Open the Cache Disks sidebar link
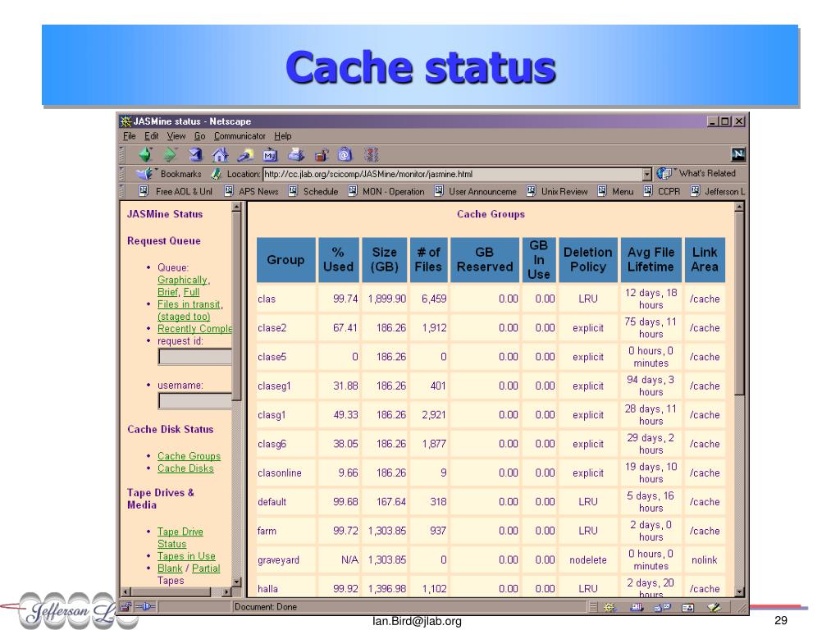Viewport: 840px width, 630px height. click(185, 468)
